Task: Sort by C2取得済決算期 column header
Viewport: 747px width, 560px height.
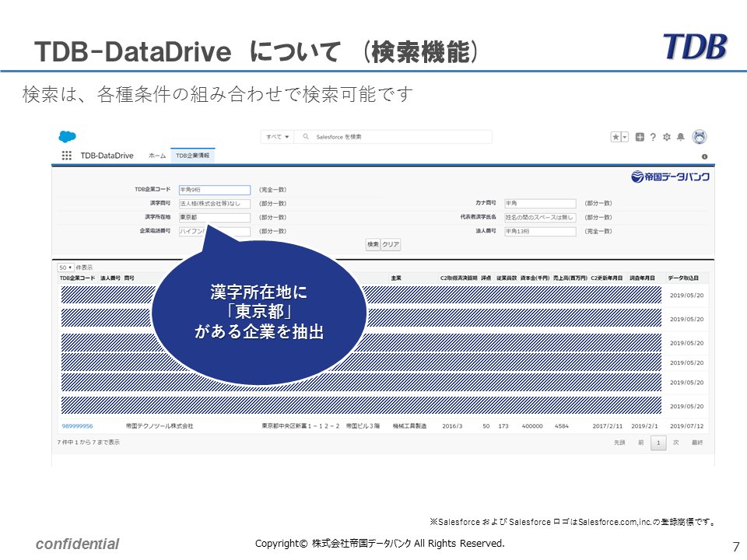Action: click(458, 278)
